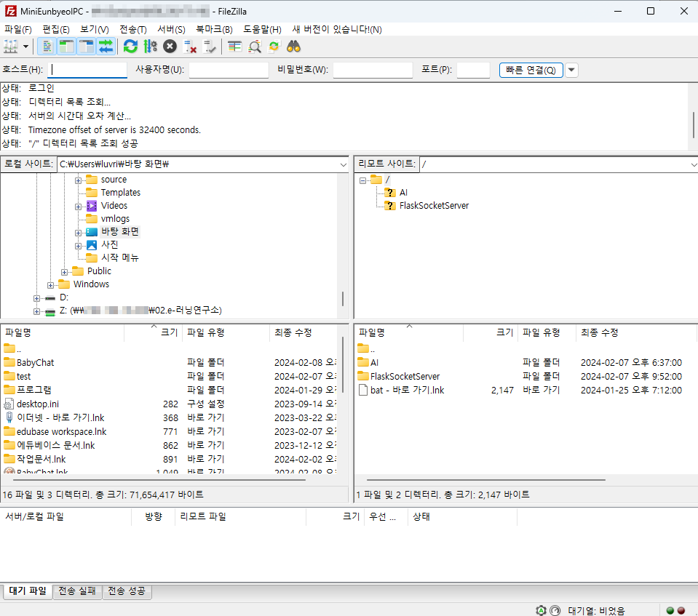Reconnect to the last used server
Image resolution: width=698 pixels, height=616 pixels.
210,47
